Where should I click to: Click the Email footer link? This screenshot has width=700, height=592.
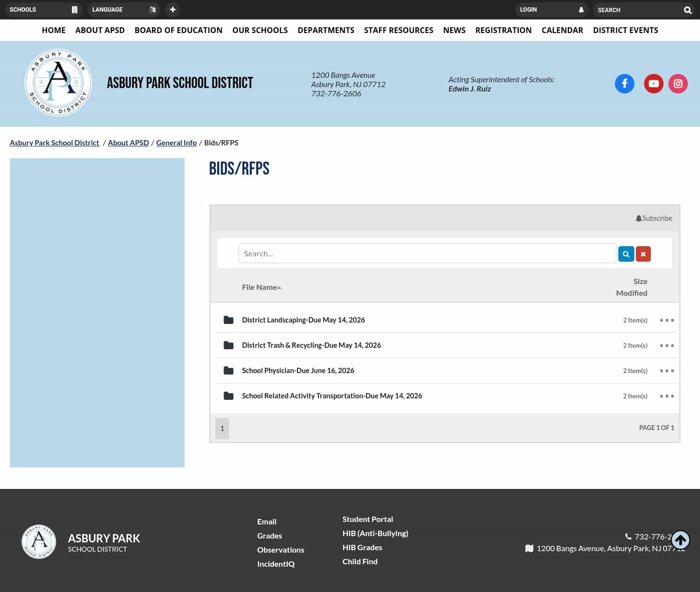[x=267, y=521]
